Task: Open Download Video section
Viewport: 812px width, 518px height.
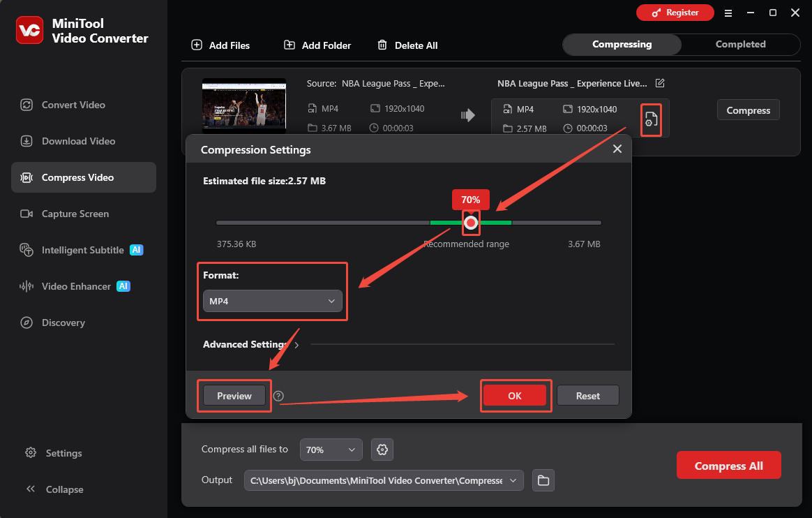Action: [x=84, y=141]
